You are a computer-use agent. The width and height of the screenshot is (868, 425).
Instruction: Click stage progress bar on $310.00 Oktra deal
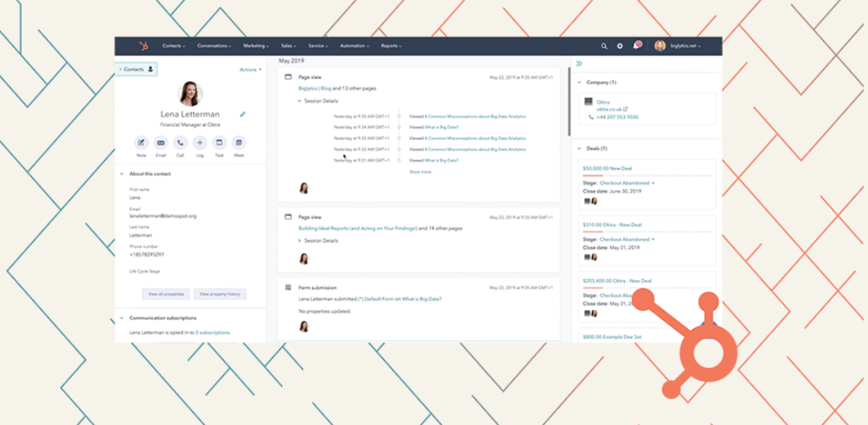[x=648, y=232]
